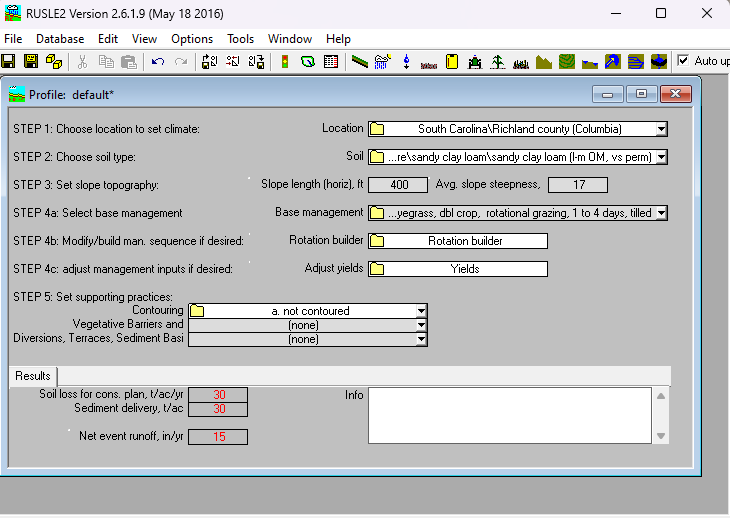Expand the Base management dropdown arrow

pos(661,213)
